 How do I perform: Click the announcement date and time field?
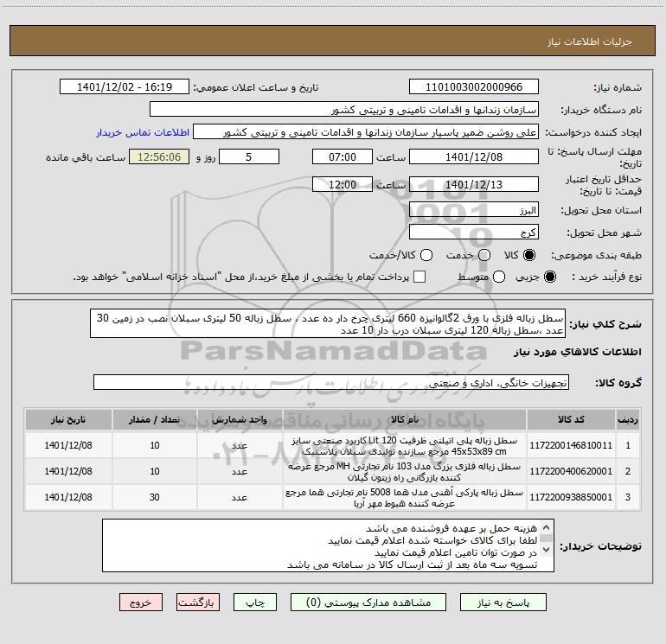pyautogui.click(x=125, y=87)
